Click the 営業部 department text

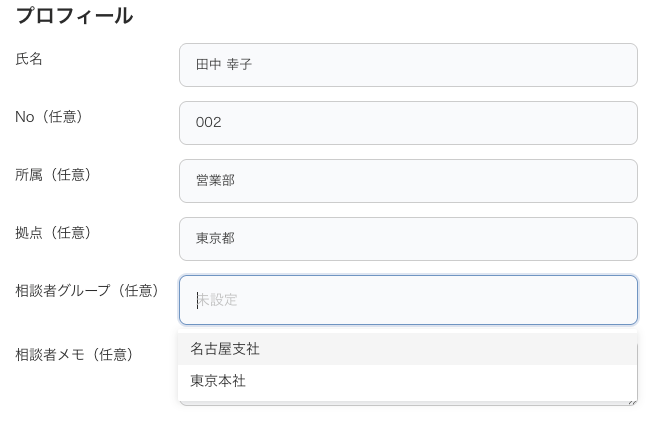(x=215, y=180)
